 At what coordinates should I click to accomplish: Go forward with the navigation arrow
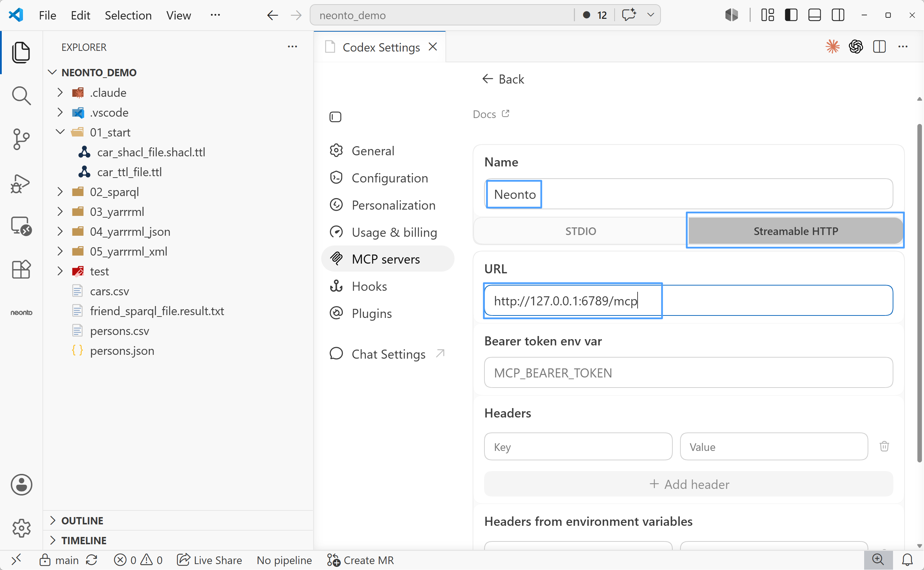pyautogui.click(x=296, y=15)
